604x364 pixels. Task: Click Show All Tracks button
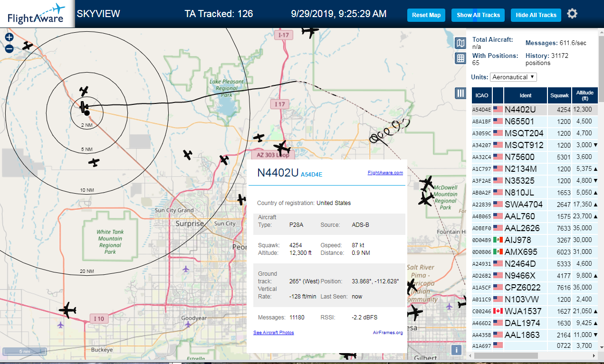tap(478, 15)
